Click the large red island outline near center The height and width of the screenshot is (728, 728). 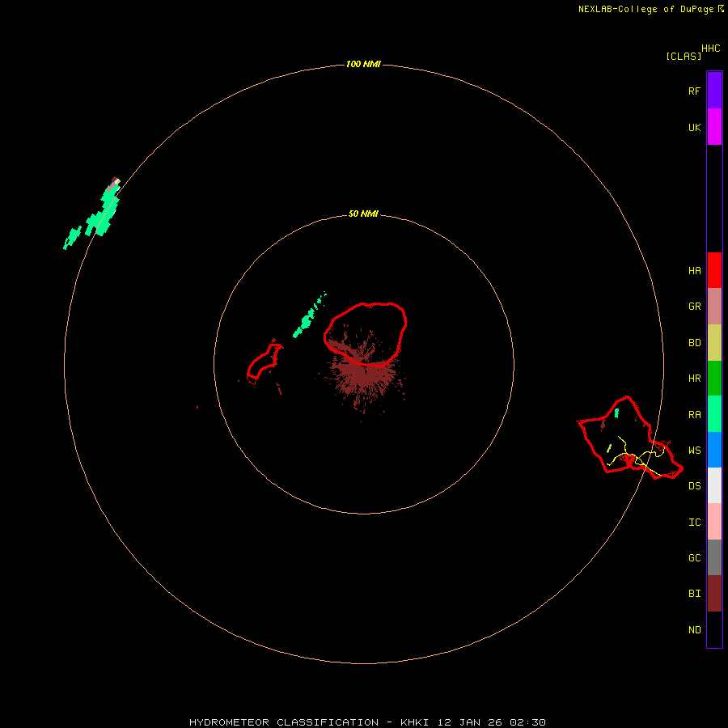(366, 333)
